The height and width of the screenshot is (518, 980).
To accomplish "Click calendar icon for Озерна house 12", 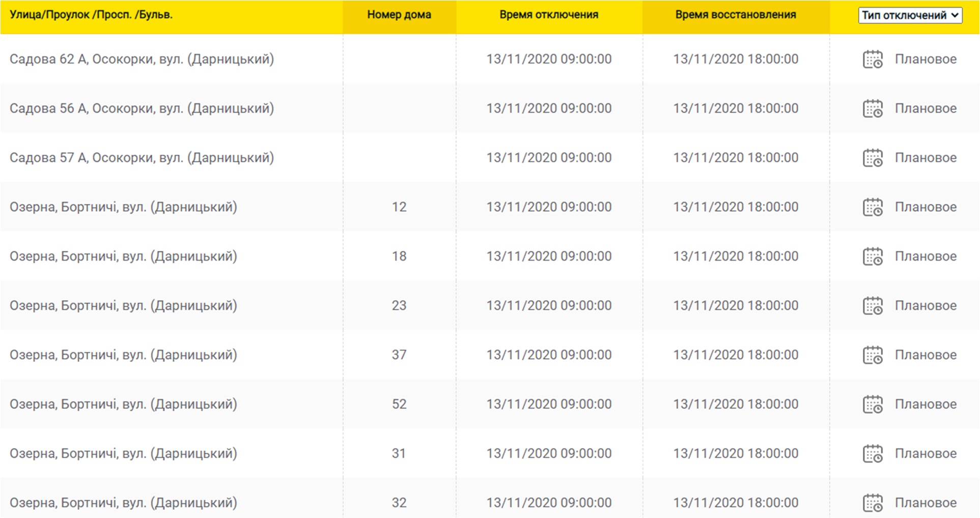I will click(x=873, y=207).
